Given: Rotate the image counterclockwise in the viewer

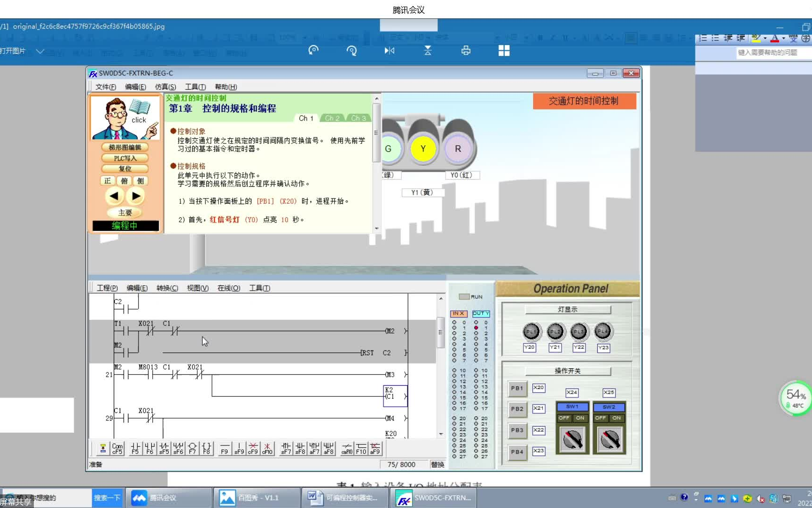Looking at the screenshot, I should pos(312,50).
